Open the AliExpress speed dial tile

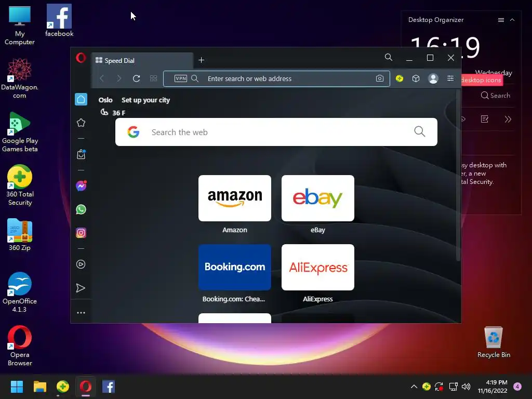pyautogui.click(x=318, y=268)
